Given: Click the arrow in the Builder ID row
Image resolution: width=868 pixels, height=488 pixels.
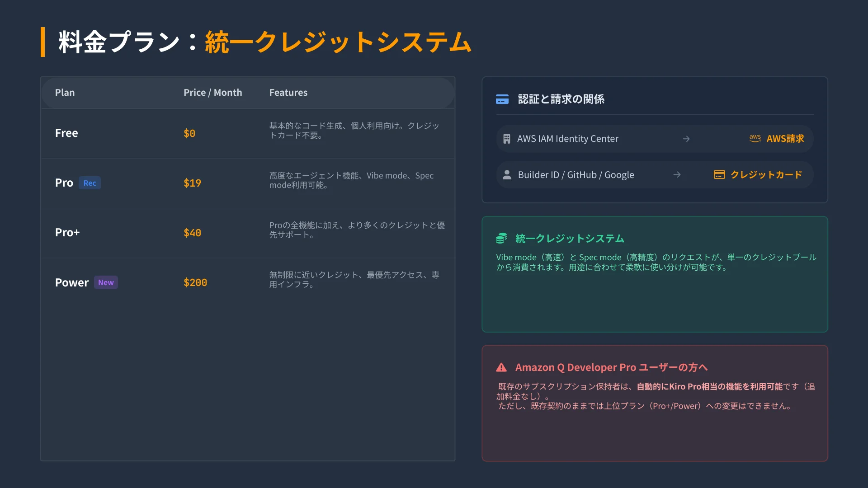Looking at the screenshot, I should click(x=677, y=174).
